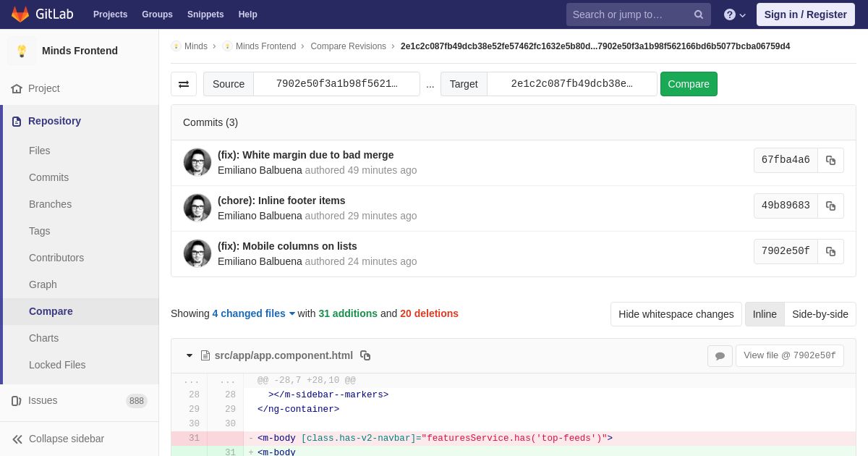Open Commits in repository sidebar
This screenshot has height=456, width=868.
click(48, 177)
